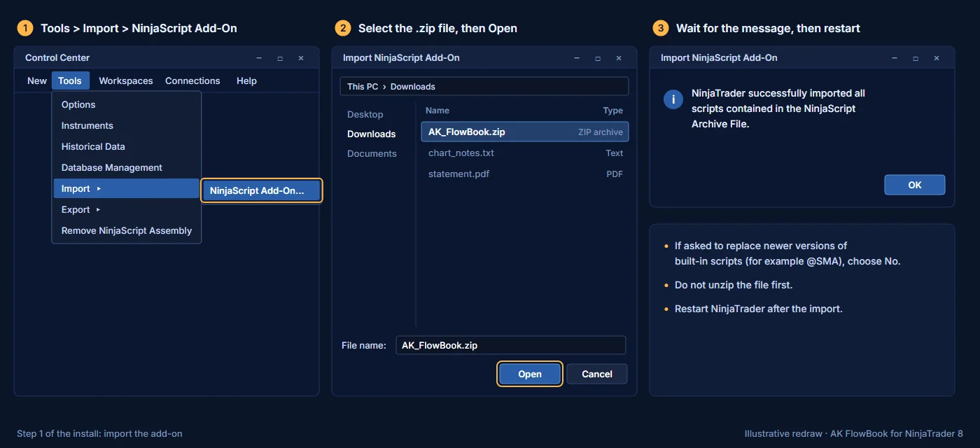Click the Cancel button
Screen dimensions: 980x448
click(x=597, y=374)
